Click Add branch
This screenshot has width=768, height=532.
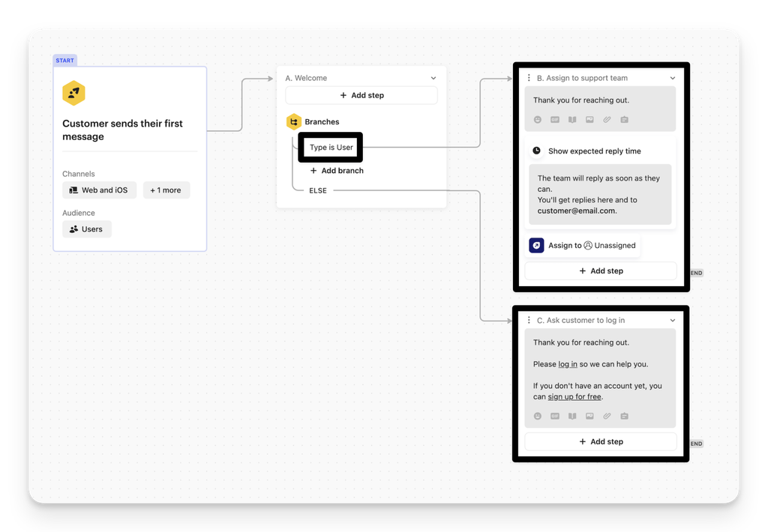coord(337,170)
